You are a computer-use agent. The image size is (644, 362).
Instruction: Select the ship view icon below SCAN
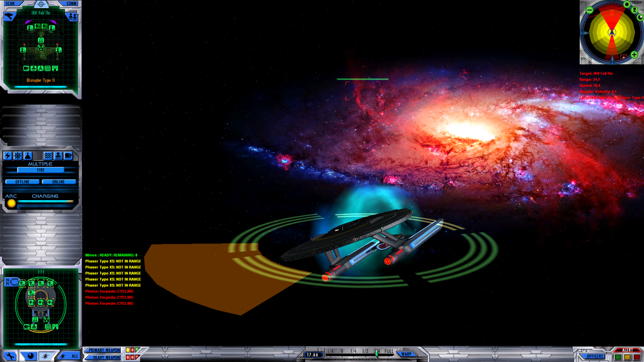coord(10,17)
